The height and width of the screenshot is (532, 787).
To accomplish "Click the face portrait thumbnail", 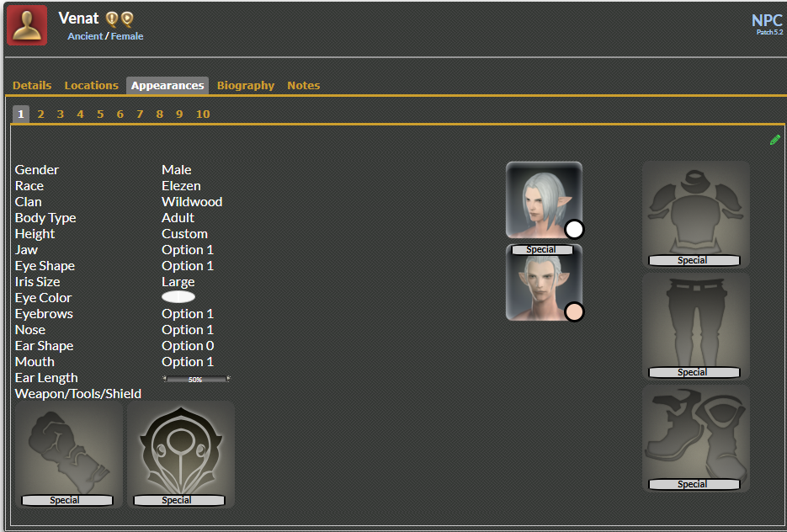I will coord(544,282).
